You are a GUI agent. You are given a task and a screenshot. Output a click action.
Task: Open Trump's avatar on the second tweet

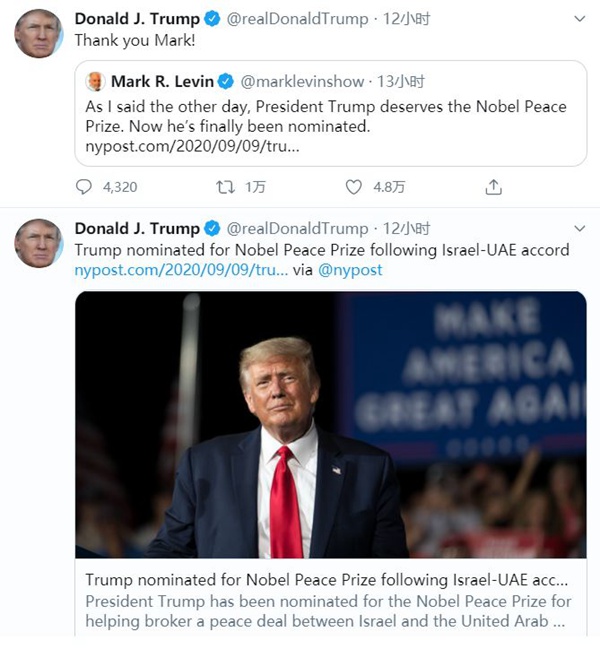(38, 243)
